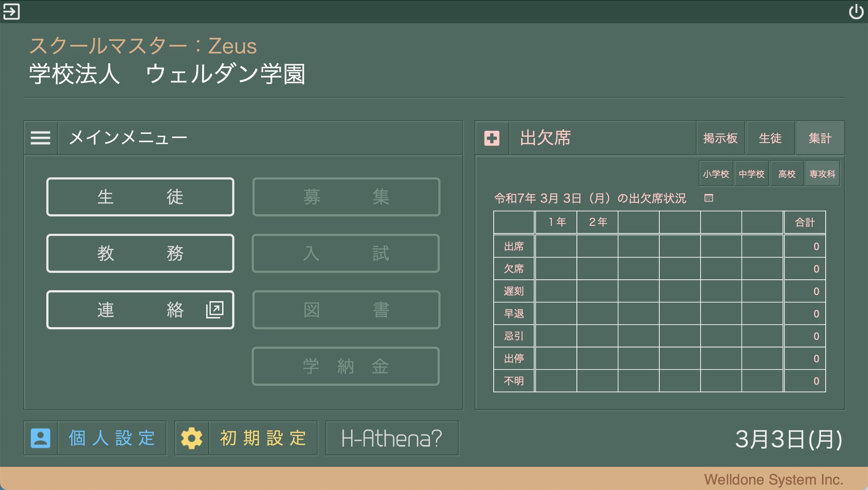
Task: Click the H-Athena? button
Action: [x=392, y=438]
